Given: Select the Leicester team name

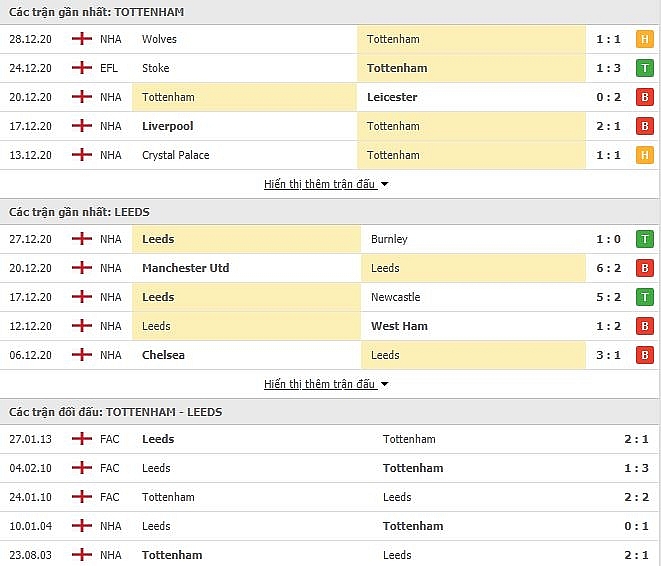Looking at the screenshot, I should click(392, 97).
